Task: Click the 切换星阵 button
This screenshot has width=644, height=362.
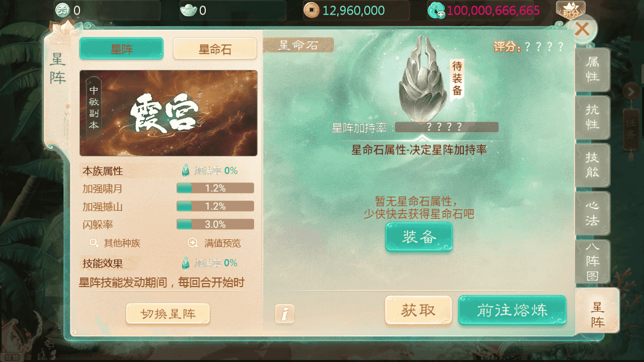Action: click(x=168, y=314)
